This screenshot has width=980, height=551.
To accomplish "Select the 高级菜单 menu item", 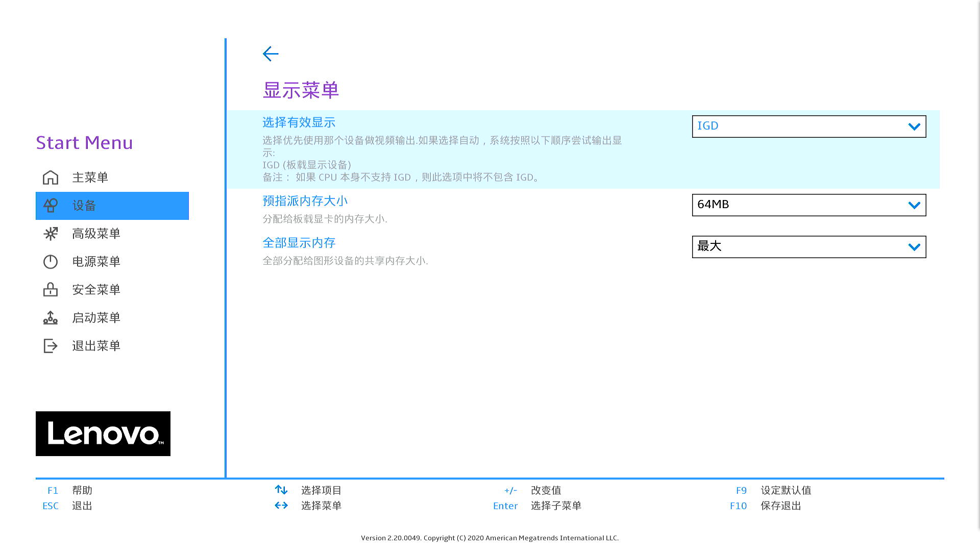I will click(96, 234).
